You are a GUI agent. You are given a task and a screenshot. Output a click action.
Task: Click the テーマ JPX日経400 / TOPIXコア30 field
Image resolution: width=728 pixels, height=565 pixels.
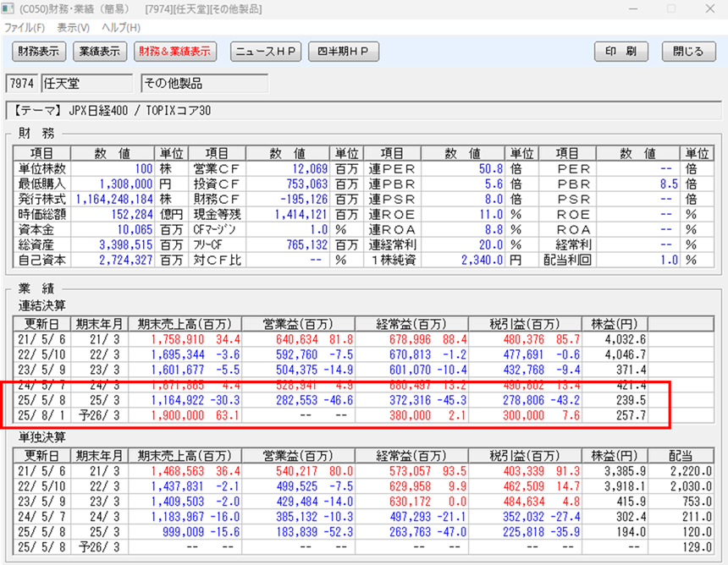[363, 111]
